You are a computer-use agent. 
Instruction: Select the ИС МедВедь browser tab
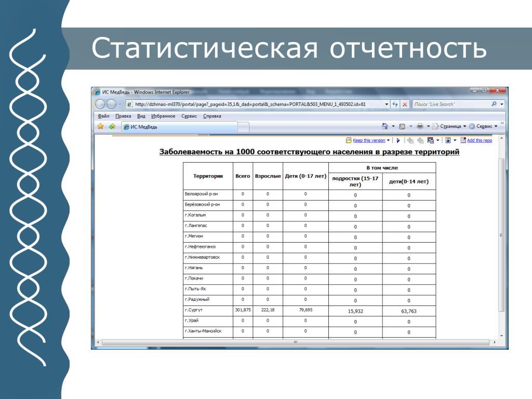coord(179,127)
